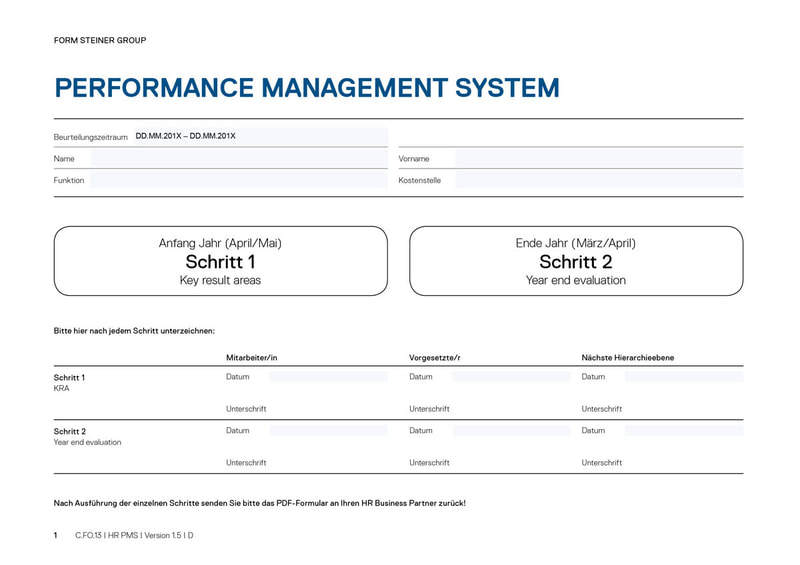This screenshot has width=800, height=565.
Task: Select Mitarbeiter/in Datum field for Schritt 2
Action: pyautogui.click(x=327, y=431)
